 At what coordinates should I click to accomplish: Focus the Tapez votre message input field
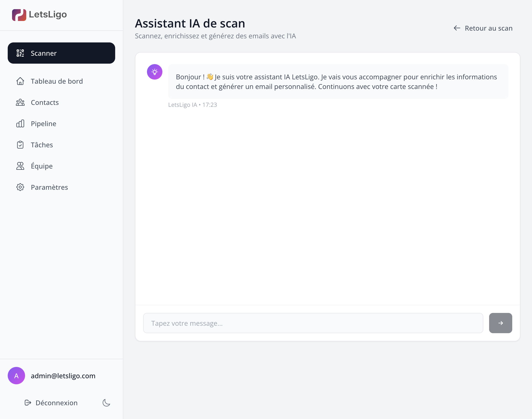313,323
